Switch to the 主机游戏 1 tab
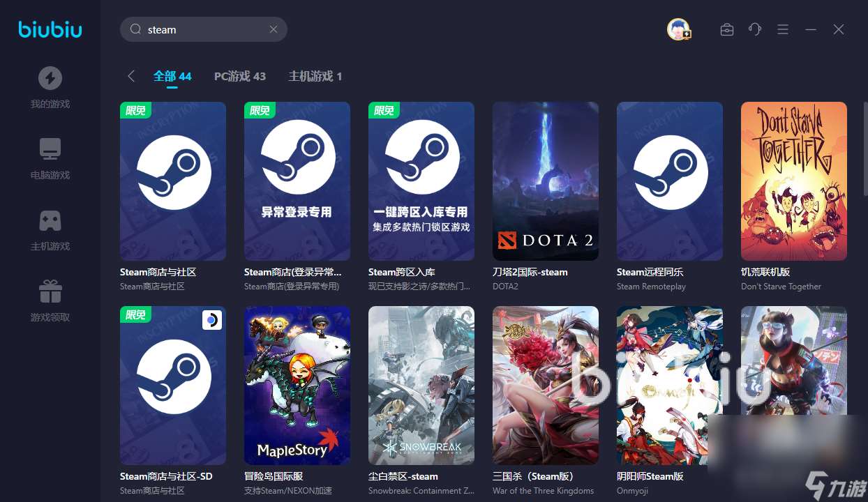868x502 pixels. coord(315,76)
